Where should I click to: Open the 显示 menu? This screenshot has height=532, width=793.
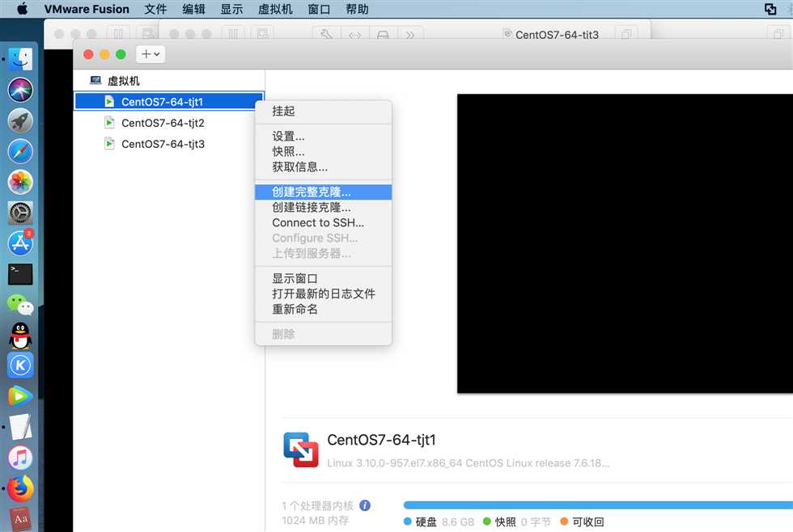point(231,9)
